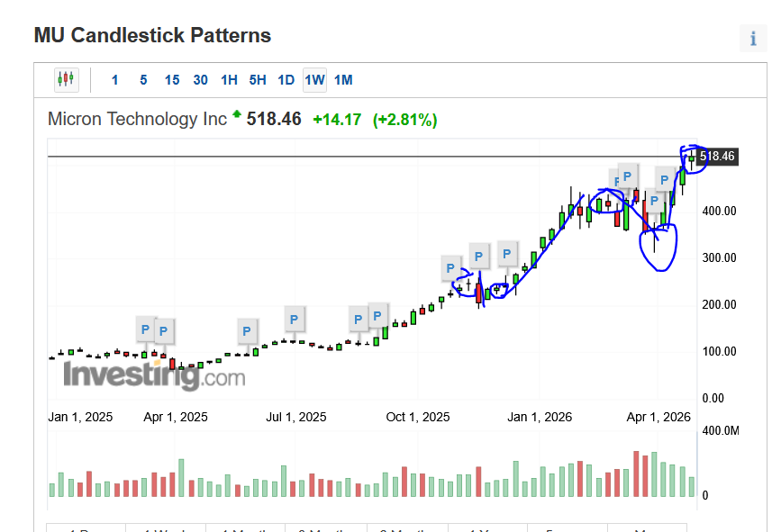The height and width of the screenshot is (532, 772).
Task: Click the 518.46 current price tag on axis
Action: coord(717,157)
